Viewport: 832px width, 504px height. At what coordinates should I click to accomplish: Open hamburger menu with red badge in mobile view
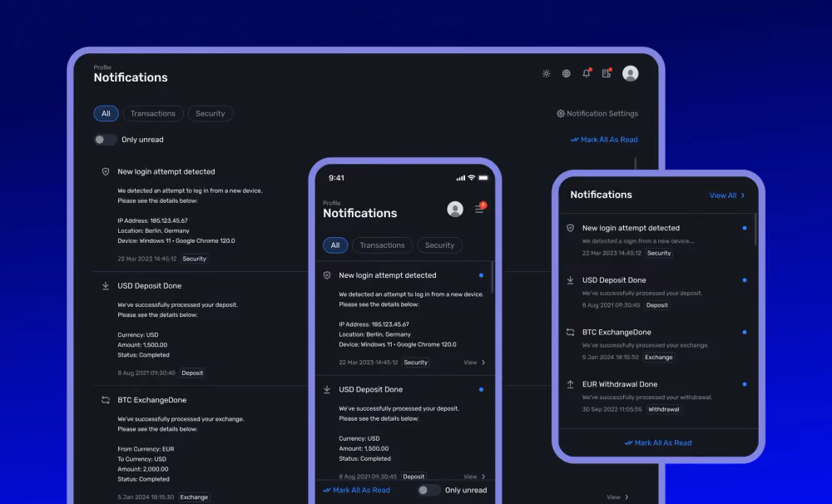480,209
